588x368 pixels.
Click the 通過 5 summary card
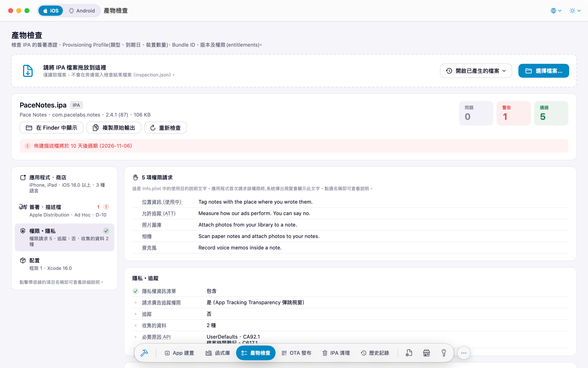click(551, 113)
